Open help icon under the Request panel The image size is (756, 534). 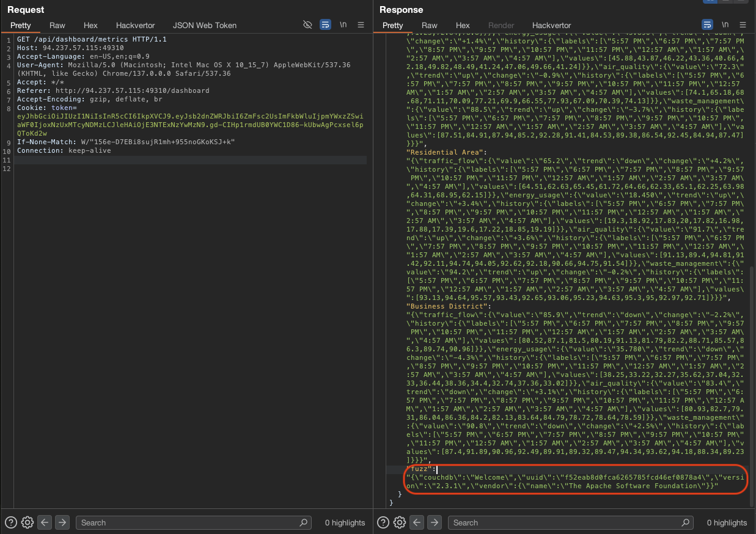[x=10, y=522]
